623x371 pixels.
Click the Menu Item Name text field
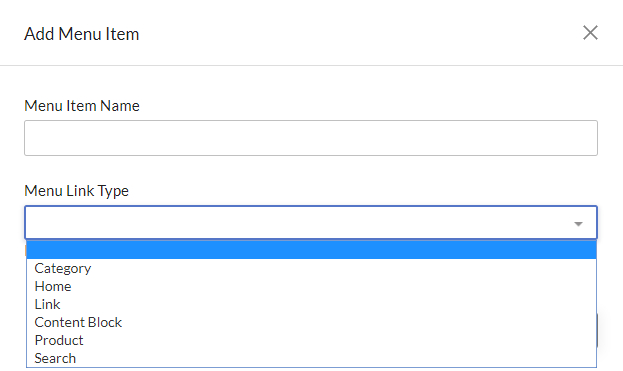click(311, 138)
